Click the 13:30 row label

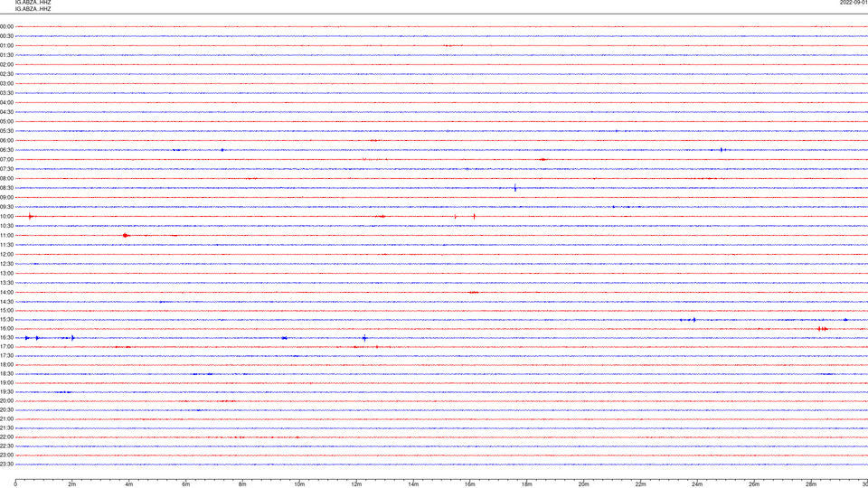[x=6, y=283]
